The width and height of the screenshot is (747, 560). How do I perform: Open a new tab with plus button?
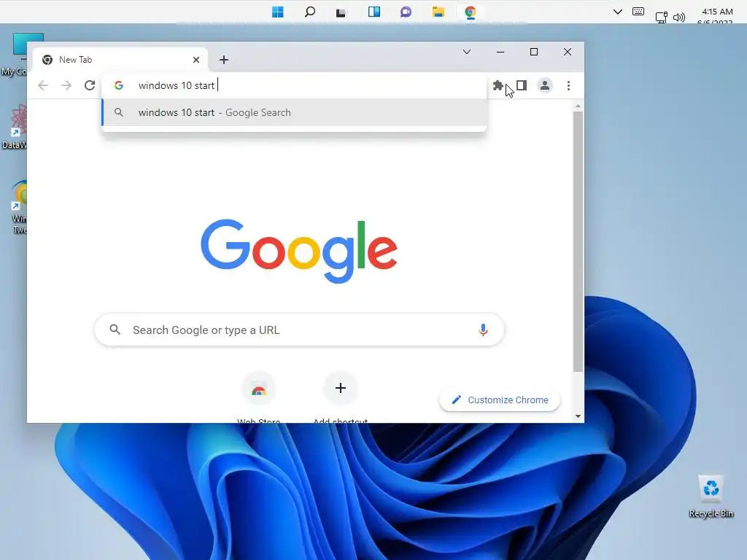[x=224, y=60]
